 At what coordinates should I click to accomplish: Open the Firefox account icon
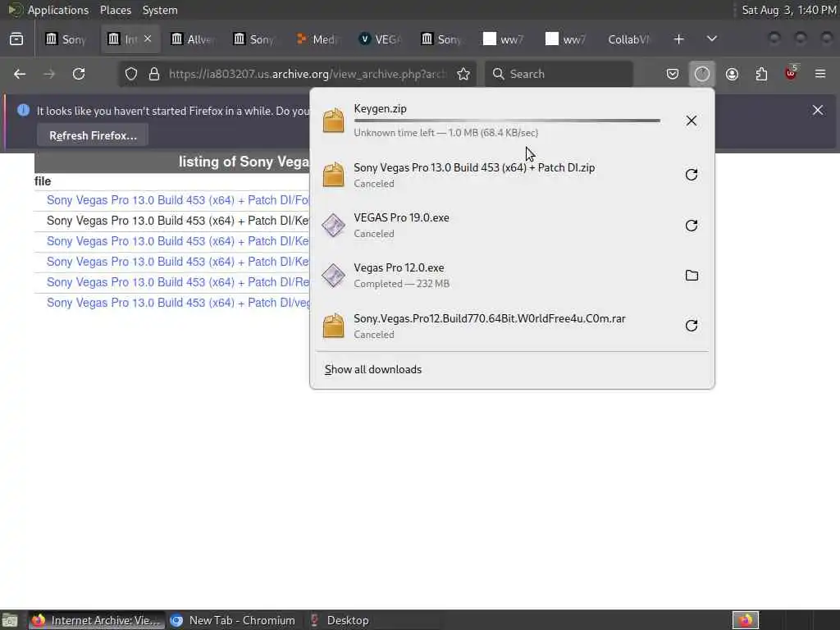(732, 74)
